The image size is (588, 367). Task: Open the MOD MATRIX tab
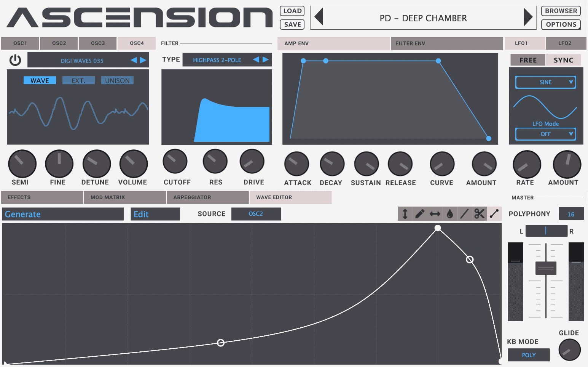(x=125, y=197)
